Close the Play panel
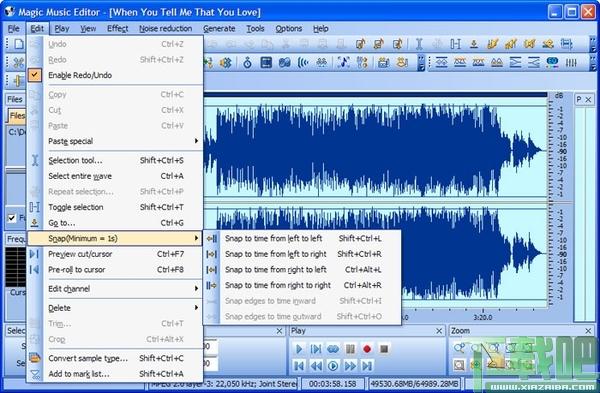600x393 pixels. coord(439,331)
